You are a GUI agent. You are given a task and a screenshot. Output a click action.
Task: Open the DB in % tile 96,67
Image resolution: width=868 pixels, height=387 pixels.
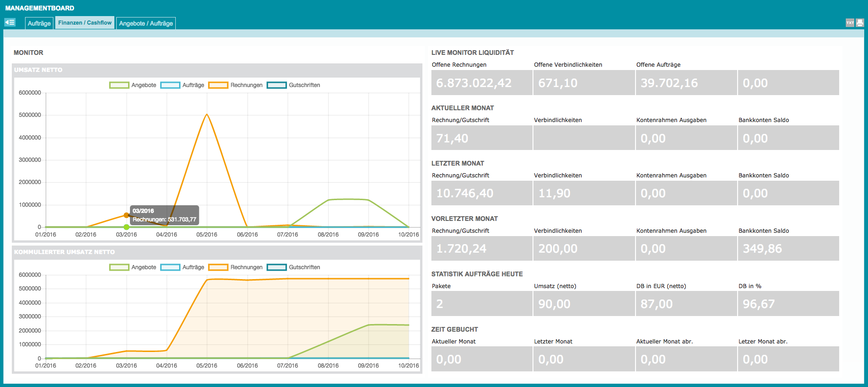coord(789,304)
